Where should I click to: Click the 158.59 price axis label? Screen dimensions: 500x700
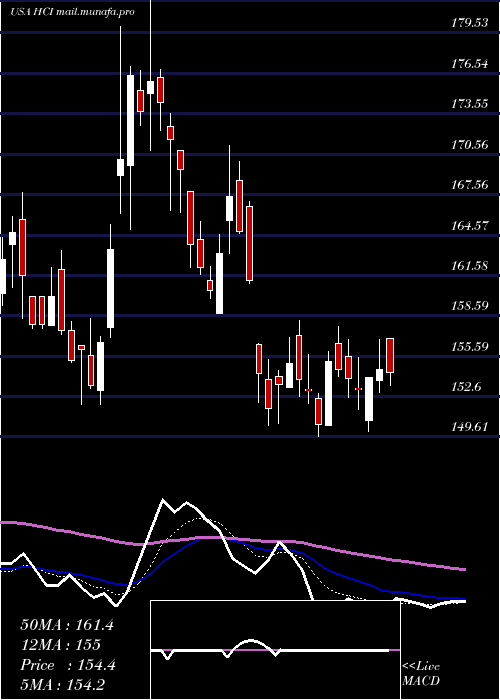469,306
